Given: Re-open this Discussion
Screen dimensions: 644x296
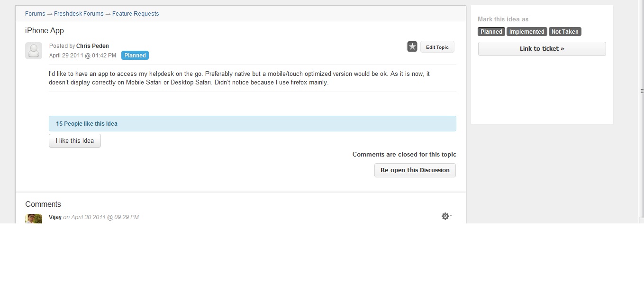Looking at the screenshot, I should click(x=415, y=170).
